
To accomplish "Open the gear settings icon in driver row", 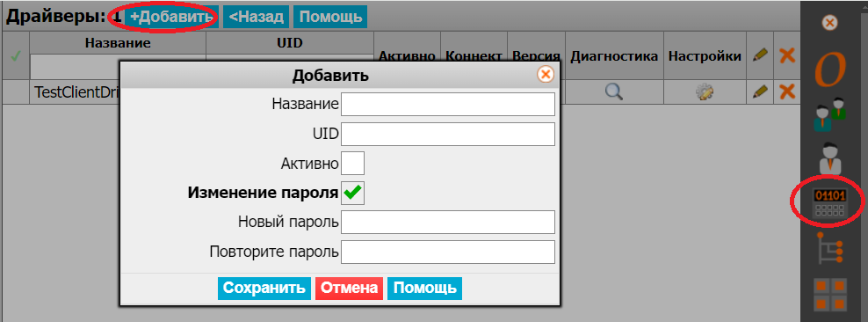I will 704,91.
